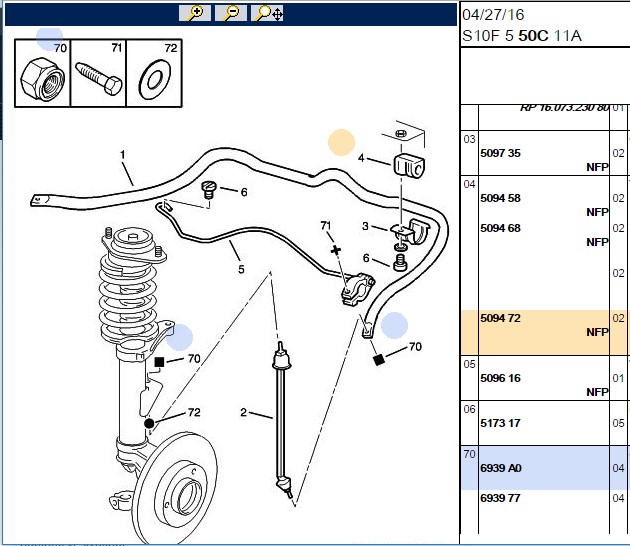Select part label 2 near link rod
630x546 pixels.
[x=243, y=412]
